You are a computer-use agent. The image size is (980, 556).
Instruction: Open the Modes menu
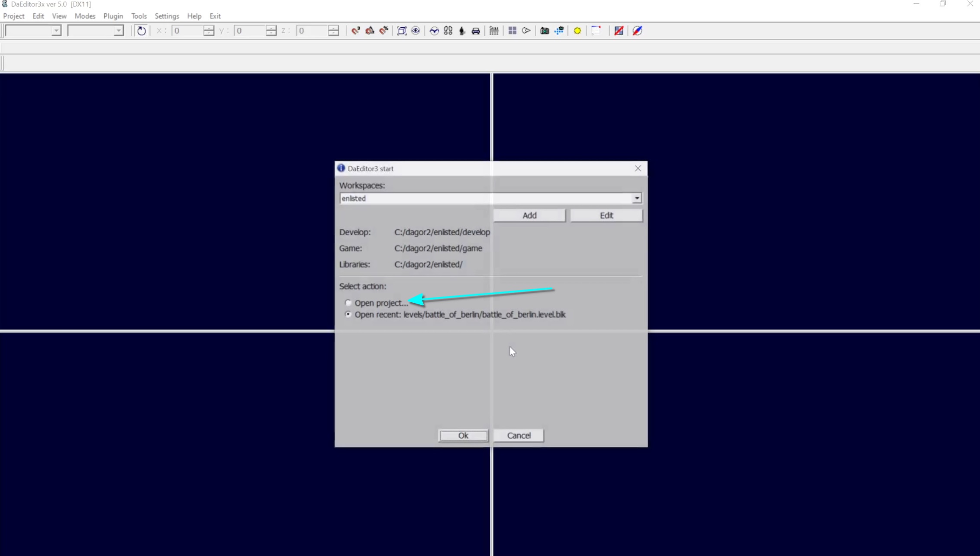(85, 16)
